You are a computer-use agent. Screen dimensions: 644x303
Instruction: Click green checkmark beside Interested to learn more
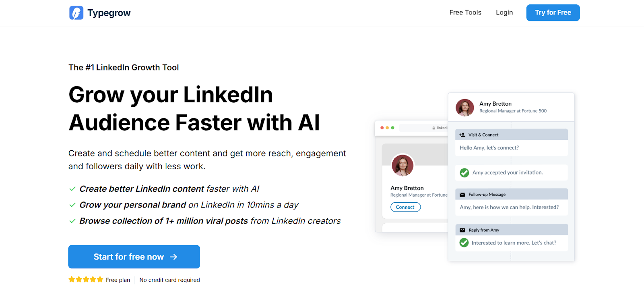pyautogui.click(x=464, y=243)
